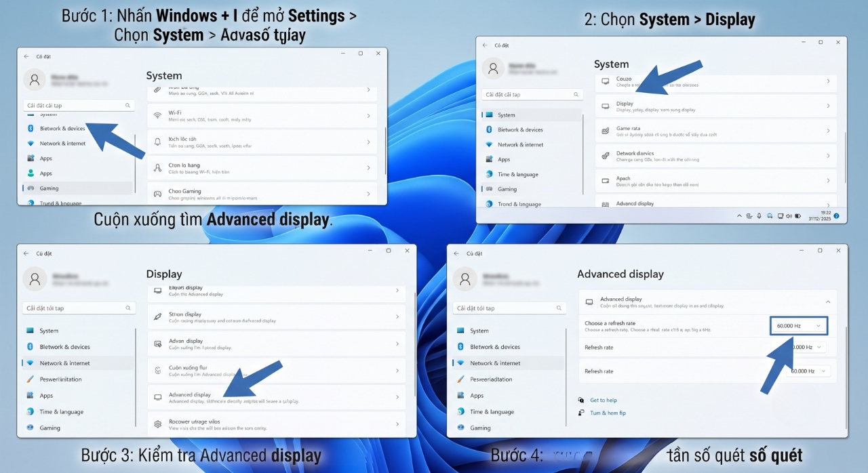Viewport: 868px width, 473px height.
Task: Open the Game rata settings row
Action: click(x=716, y=131)
